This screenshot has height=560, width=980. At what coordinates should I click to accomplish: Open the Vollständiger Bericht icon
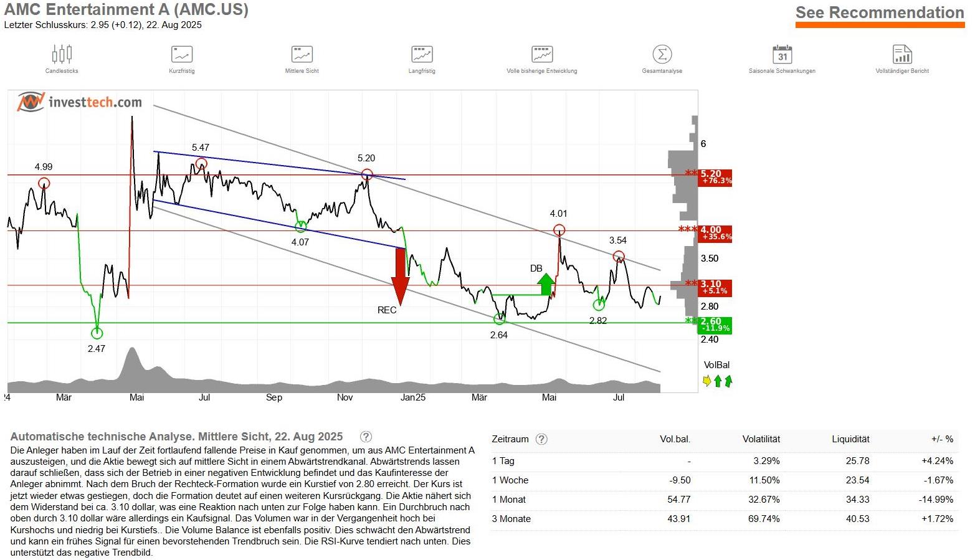point(902,55)
